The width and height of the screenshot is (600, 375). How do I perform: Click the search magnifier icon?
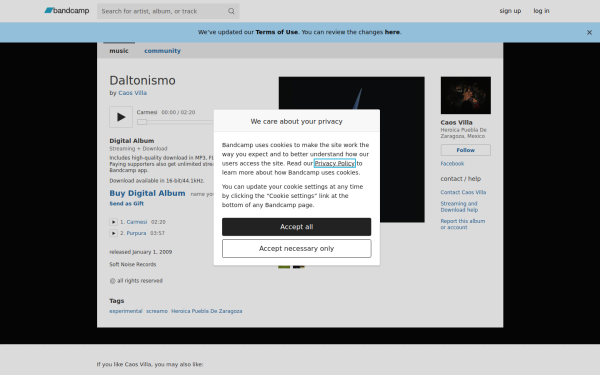(x=231, y=11)
